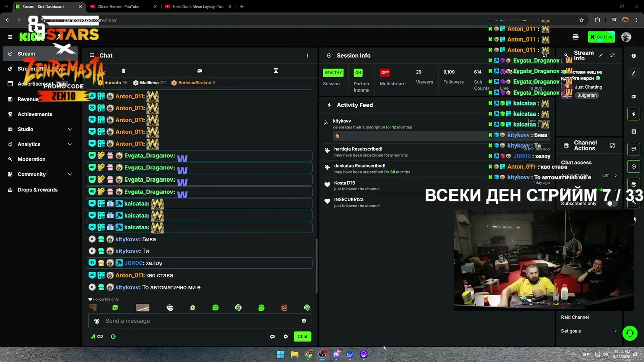The height and width of the screenshot is (362, 644).
Task: Click hartiqta Resubscribed activity entry
Action: 370,152
